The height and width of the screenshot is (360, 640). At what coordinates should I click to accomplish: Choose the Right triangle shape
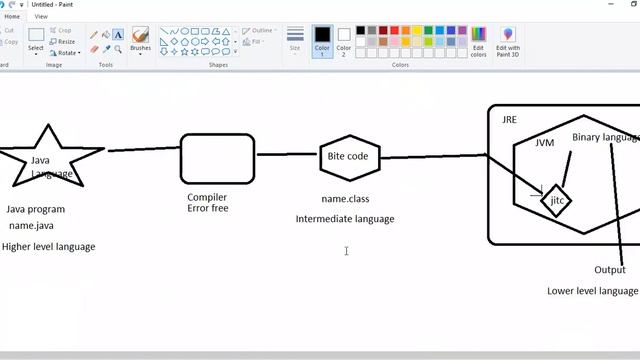pos(164,42)
